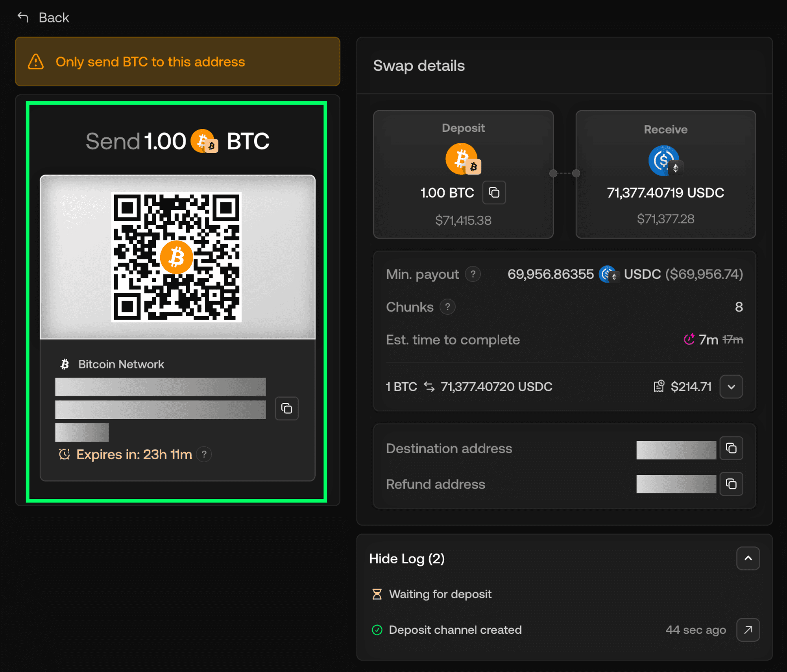Copy the refund address
787x672 pixels.
tap(731, 484)
